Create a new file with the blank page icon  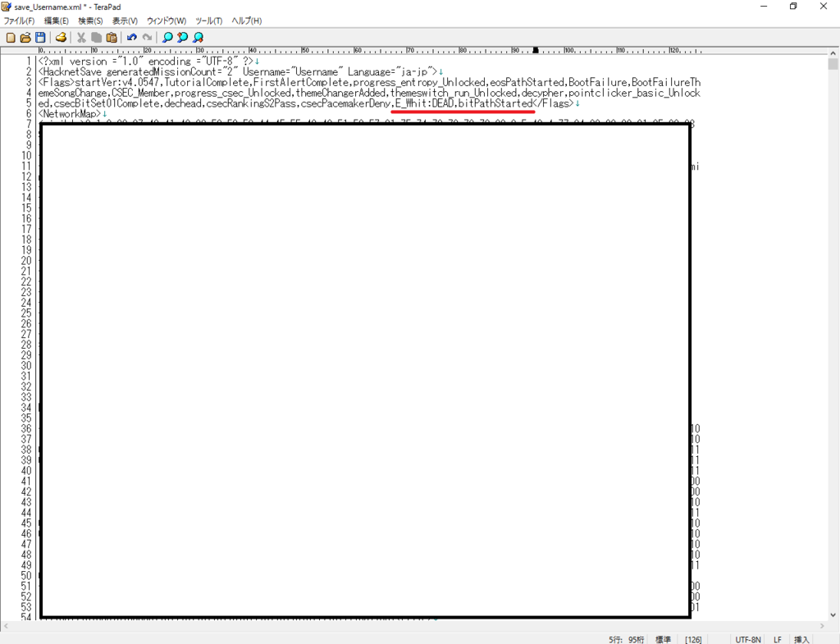click(x=10, y=38)
